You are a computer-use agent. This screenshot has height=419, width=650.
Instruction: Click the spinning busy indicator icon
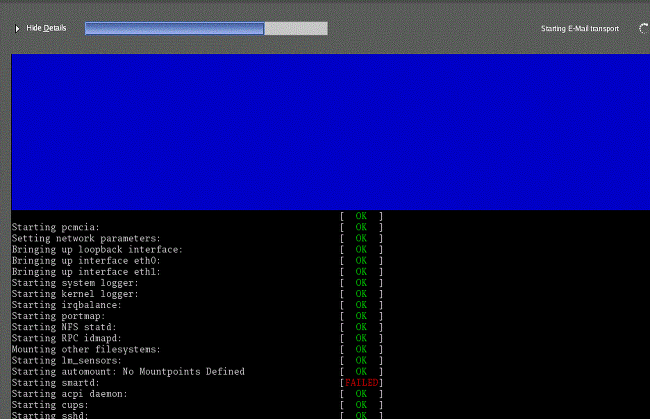click(x=644, y=29)
